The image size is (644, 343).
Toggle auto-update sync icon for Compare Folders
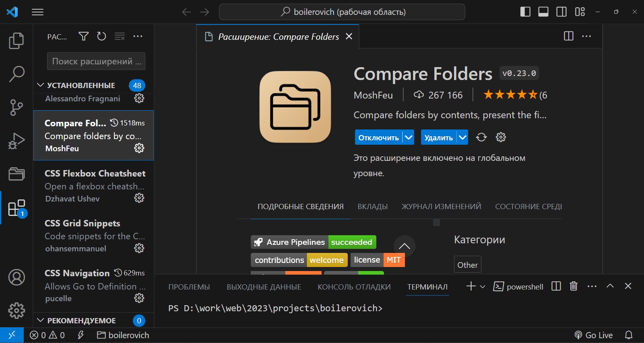click(481, 137)
